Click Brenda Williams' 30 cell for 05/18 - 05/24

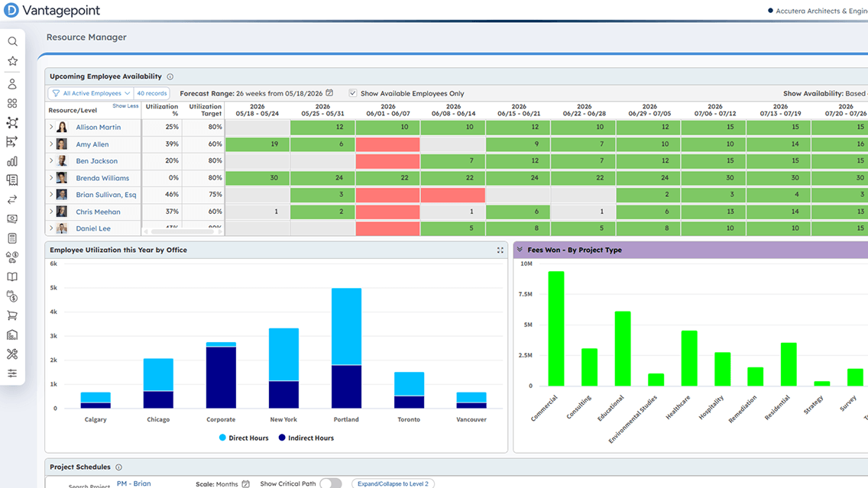click(257, 178)
